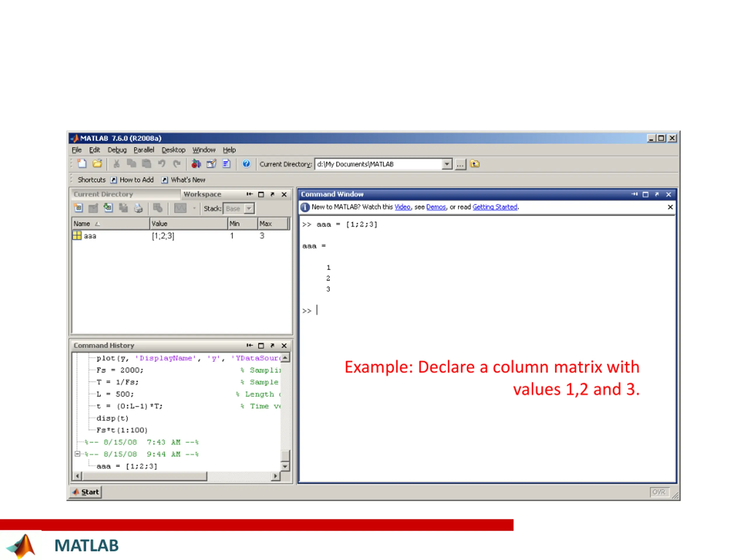This screenshot has height=560, width=747.
Task: Sort the Workspace by Name column header
Action: 111,223
